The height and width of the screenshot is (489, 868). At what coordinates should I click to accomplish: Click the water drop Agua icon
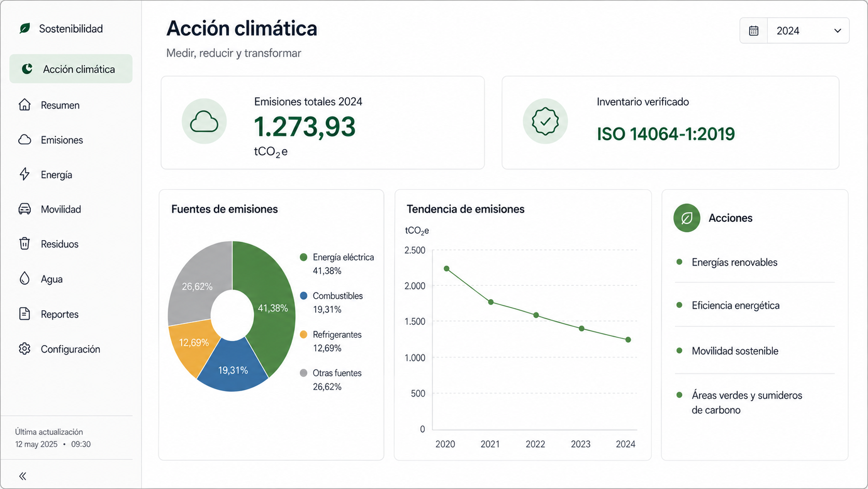coord(24,279)
